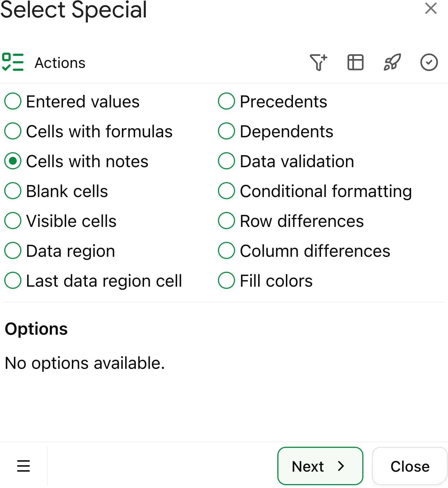
Task: Click the circled checkmark icon
Action: 429,62
